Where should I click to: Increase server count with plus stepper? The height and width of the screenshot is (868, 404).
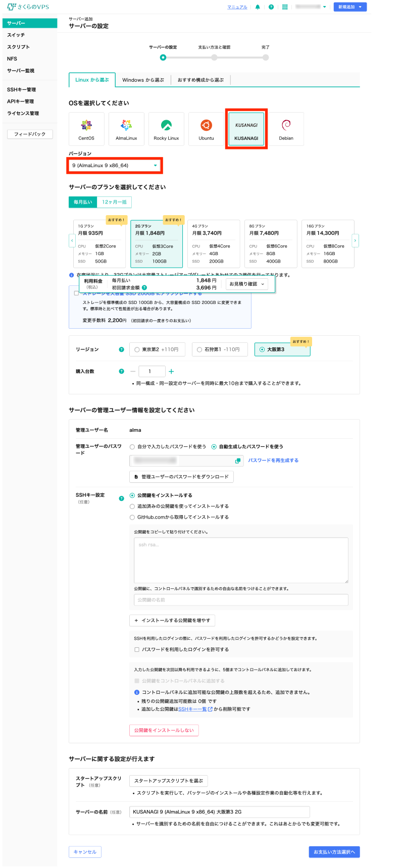[x=171, y=371]
